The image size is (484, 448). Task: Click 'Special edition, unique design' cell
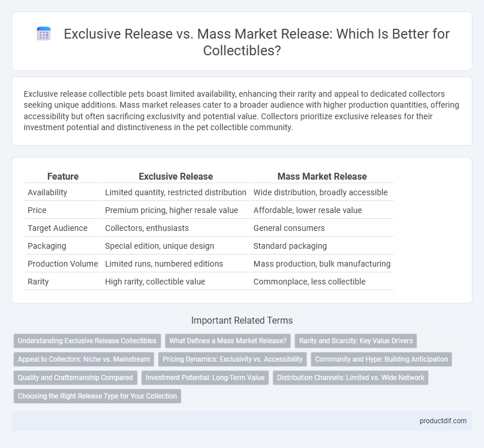pos(176,246)
